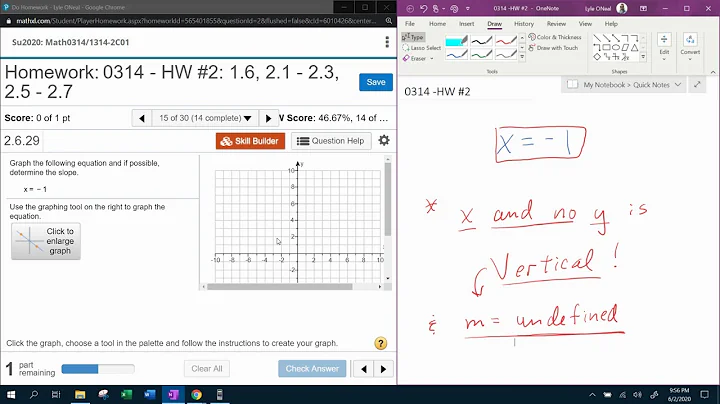
Task: Click the 0314 -HW #2 page title
Action: (x=437, y=92)
